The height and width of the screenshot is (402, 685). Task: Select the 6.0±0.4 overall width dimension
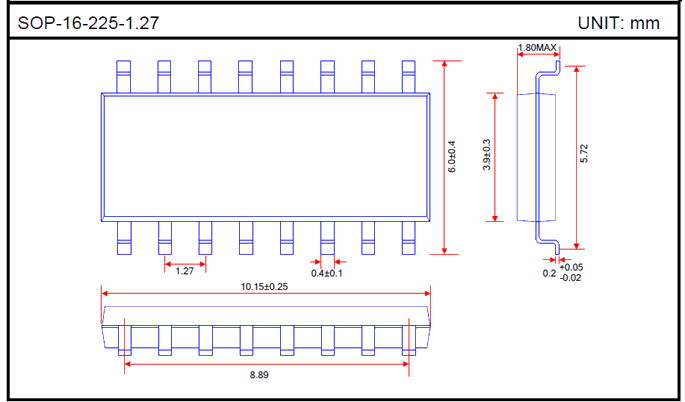(x=452, y=157)
